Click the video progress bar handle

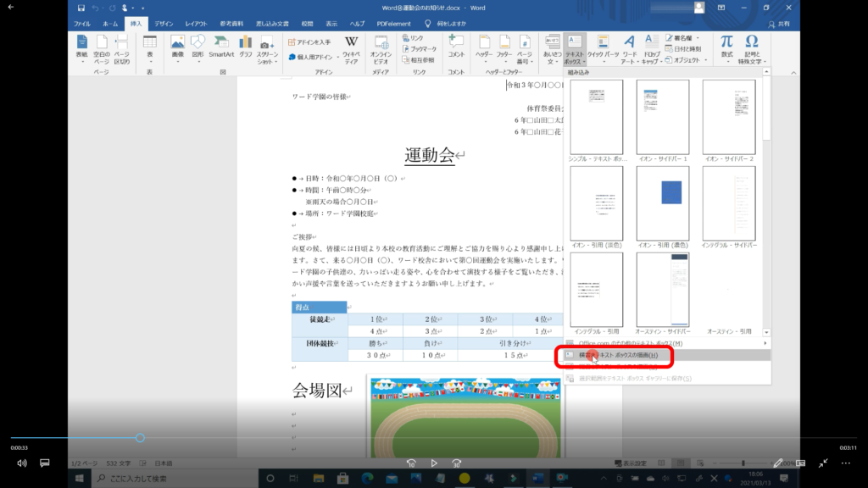[140, 438]
